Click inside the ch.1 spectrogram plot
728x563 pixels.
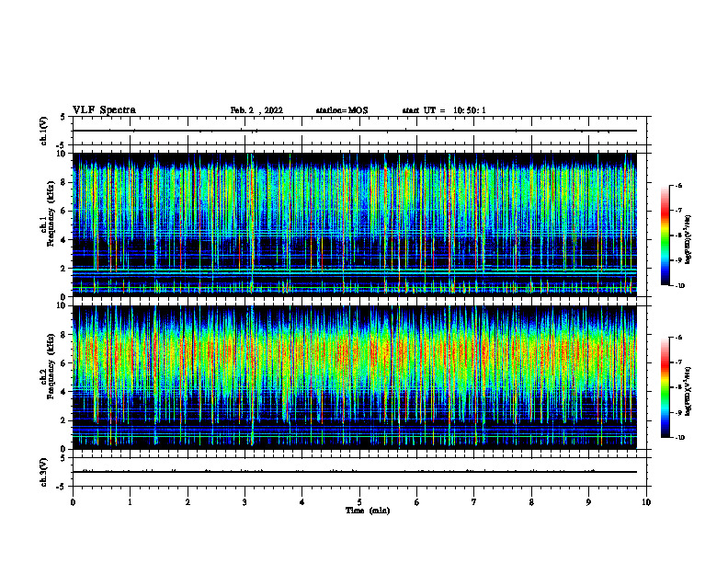pyautogui.click(x=359, y=224)
